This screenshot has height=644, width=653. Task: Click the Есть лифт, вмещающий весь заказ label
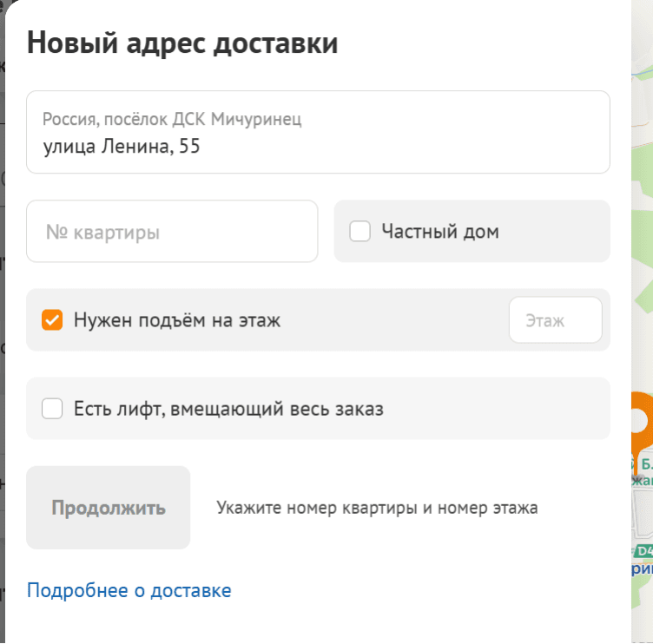pyautogui.click(x=228, y=409)
